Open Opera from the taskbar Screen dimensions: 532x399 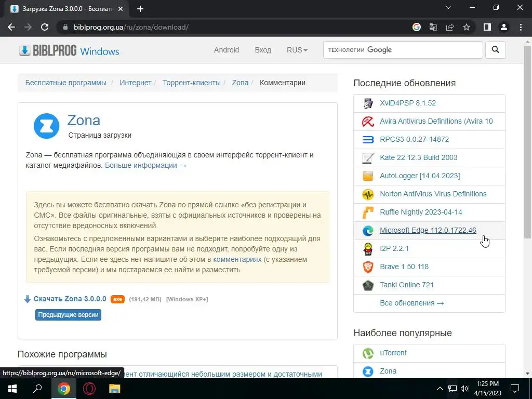(89, 389)
